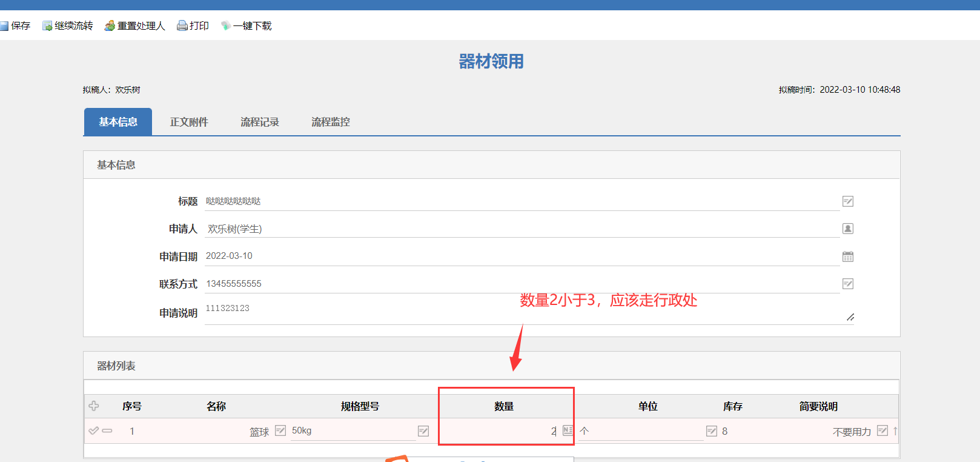The width and height of the screenshot is (980, 462).
Task: Focus the 标题 input field
Action: [x=522, y=201]
